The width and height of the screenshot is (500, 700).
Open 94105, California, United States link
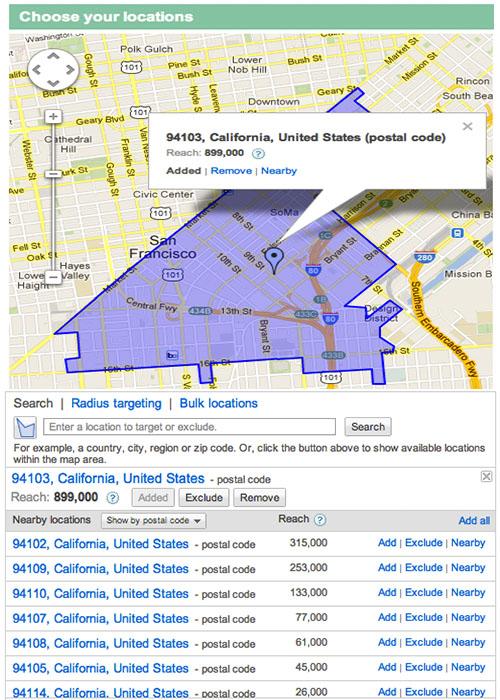pyautogui.click(x=100, y=669)
